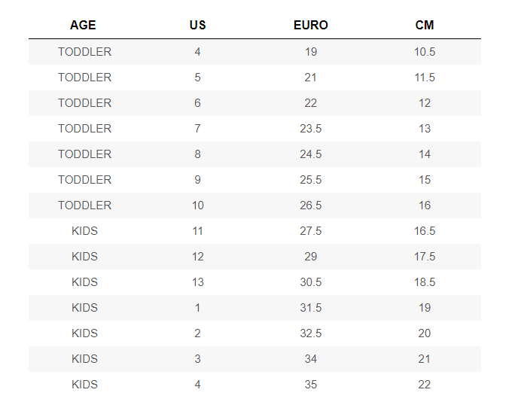Click the EURO size 24.5 cell

click(311, 154)
